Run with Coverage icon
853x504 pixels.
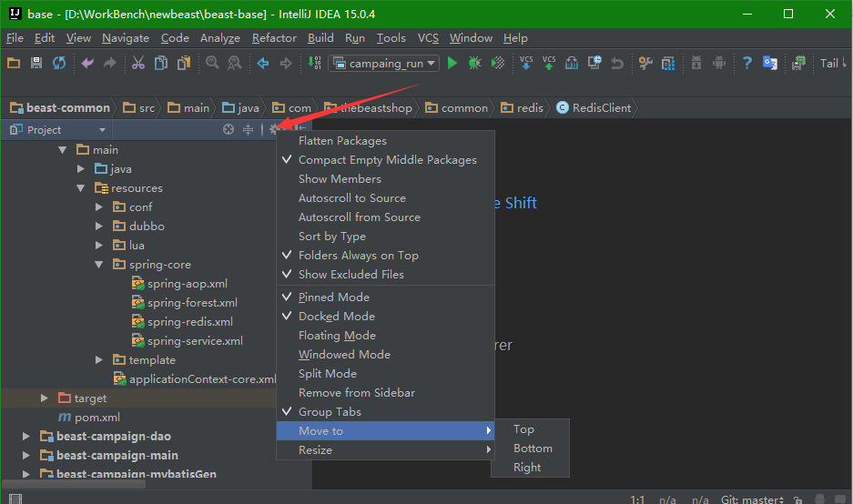(498, 63)
